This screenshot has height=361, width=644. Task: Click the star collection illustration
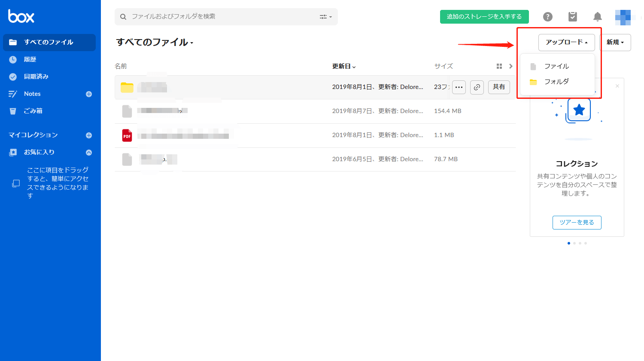pos(579,110)
